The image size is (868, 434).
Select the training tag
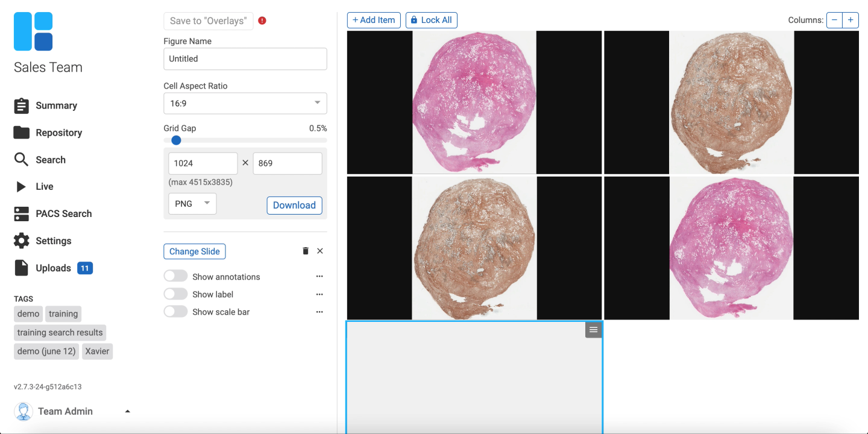click(x=63, y=314)
